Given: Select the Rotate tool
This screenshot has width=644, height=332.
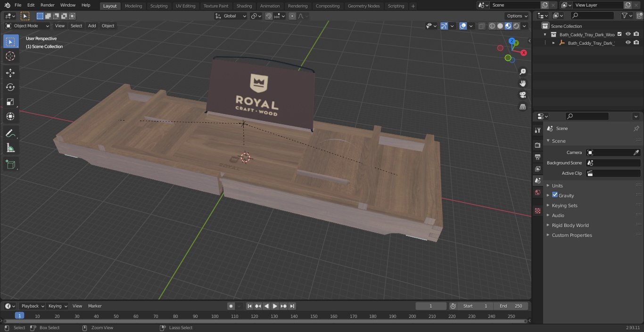Looking at the screenshot, I should coord(10,87).
